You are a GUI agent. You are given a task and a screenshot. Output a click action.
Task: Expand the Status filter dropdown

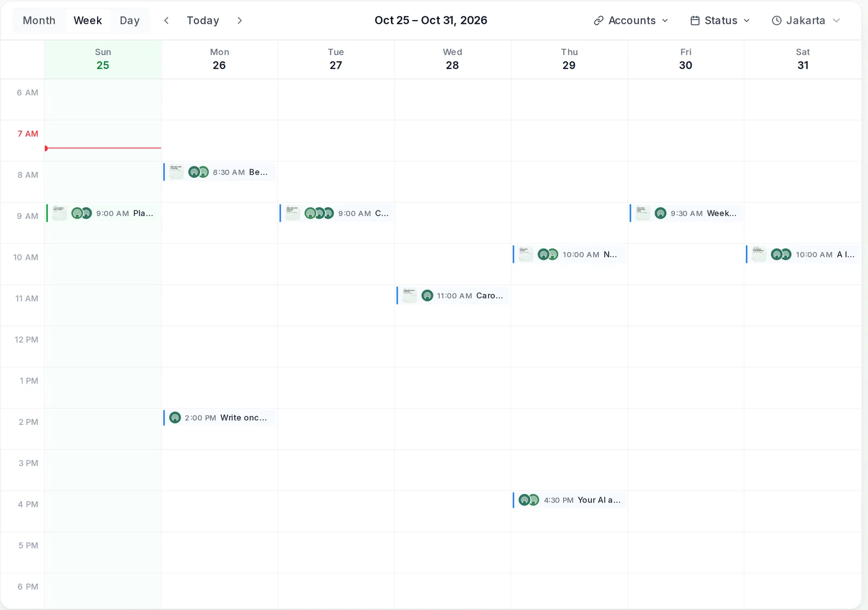tap(720, 21)
